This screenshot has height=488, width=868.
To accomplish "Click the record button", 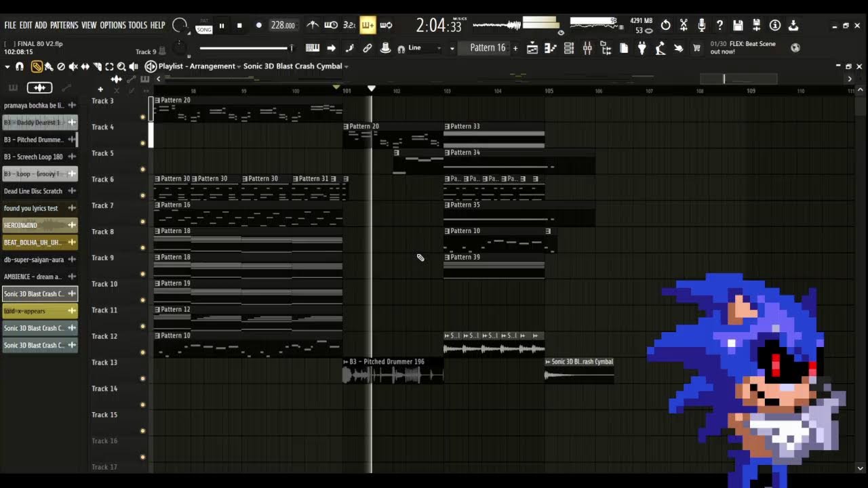I will click(258, 26).
